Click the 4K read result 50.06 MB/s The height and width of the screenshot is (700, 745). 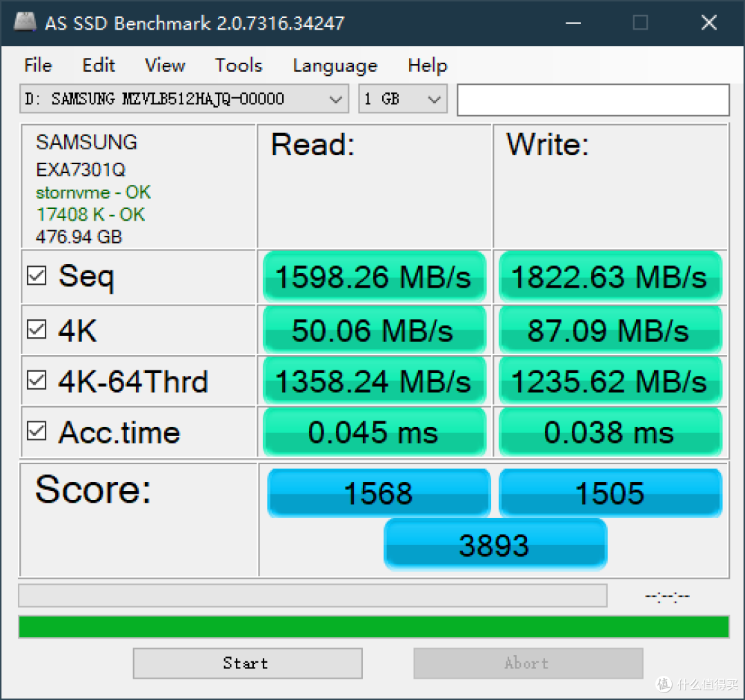(375, 330)
